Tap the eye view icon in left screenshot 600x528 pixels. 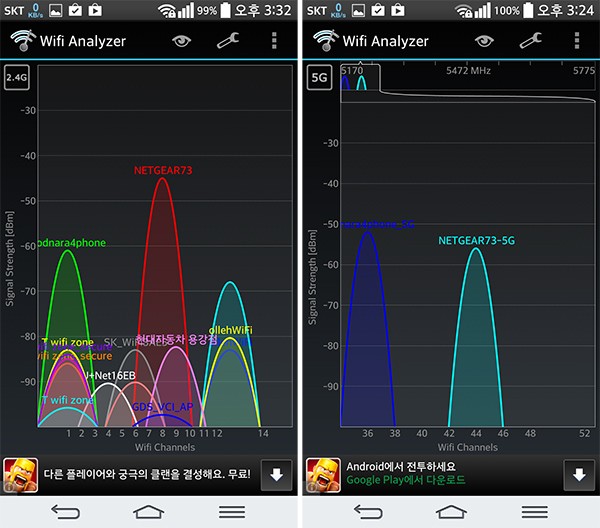coord(181,41)
